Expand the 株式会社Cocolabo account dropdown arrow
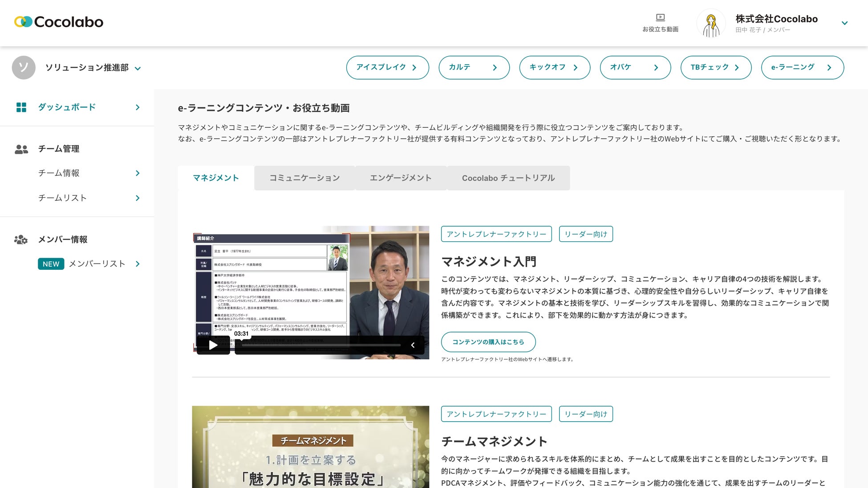Screen dimensions: 868x488 point(844,23)
